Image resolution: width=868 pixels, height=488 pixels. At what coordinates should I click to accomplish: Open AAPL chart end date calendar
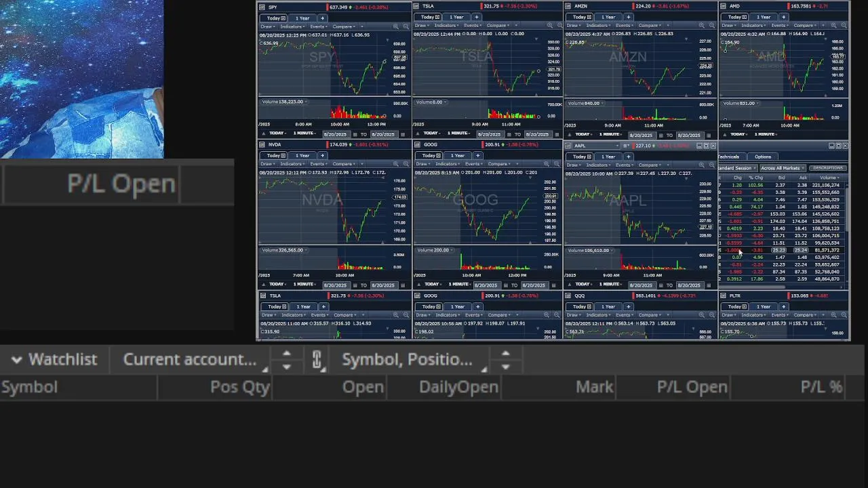point(709,285)
